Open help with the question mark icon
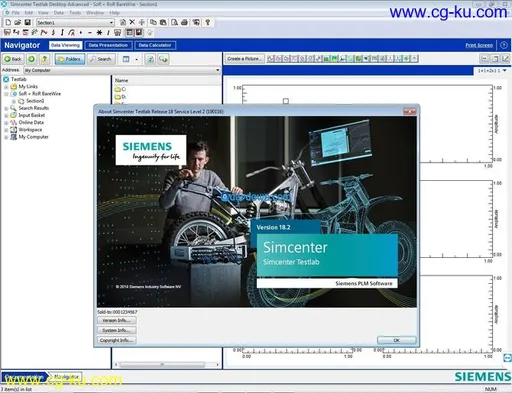Screen dimensions: 512x393 point(208,22)
